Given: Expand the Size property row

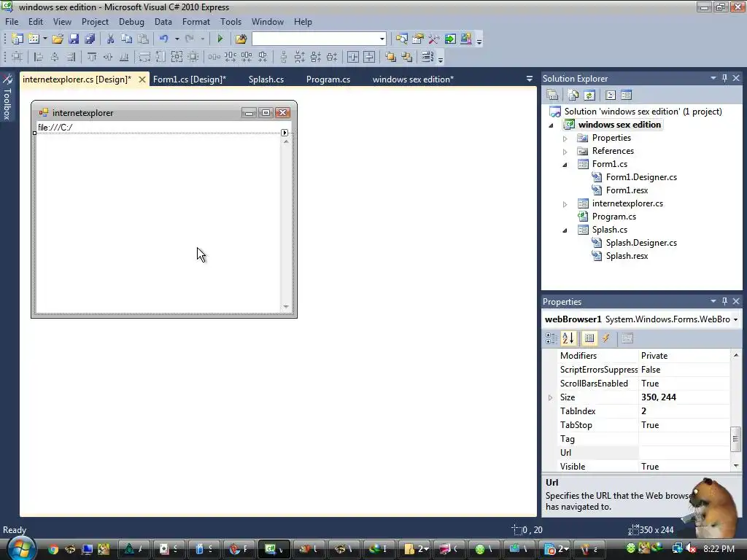Looking at the screenshot, I should click(550, 397).
